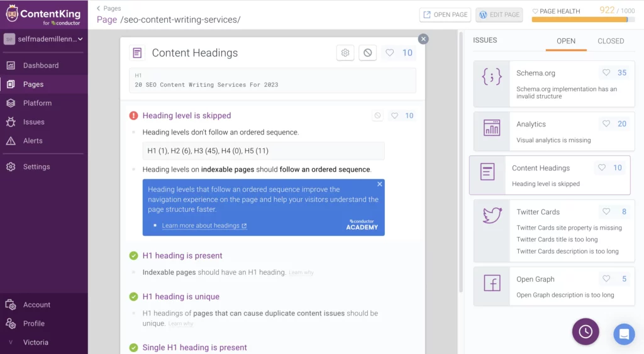Dismiss the blue Academy info box
Screen dimensions: 644x354
click(x=379, y=184)
